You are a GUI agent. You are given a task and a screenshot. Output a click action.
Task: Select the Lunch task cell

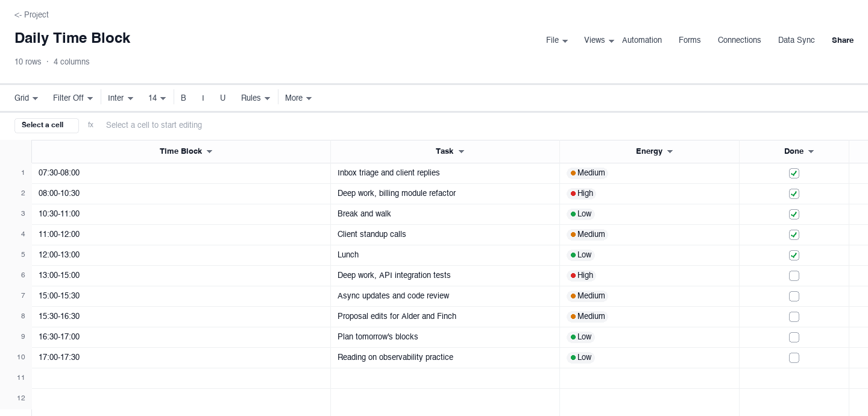coord(445,255)
